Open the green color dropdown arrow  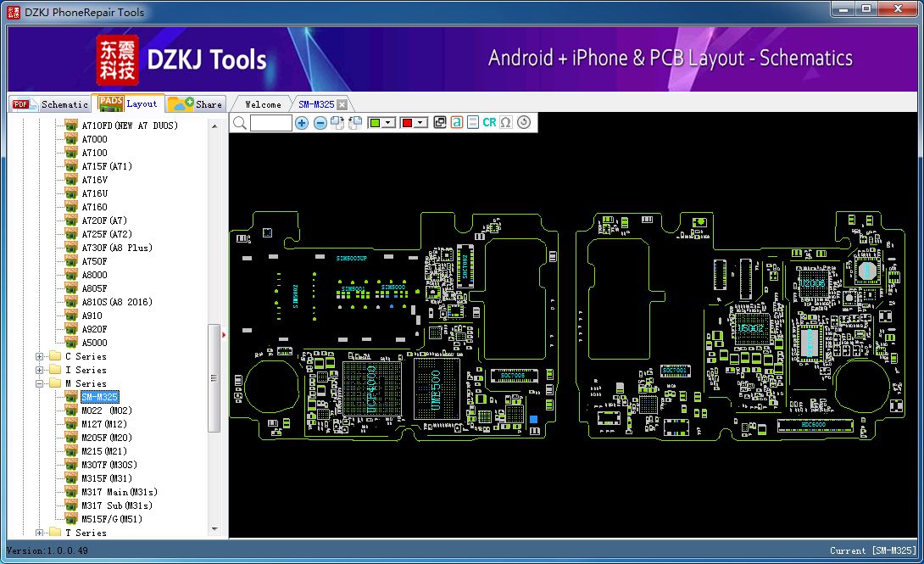[x=387, y=123]
